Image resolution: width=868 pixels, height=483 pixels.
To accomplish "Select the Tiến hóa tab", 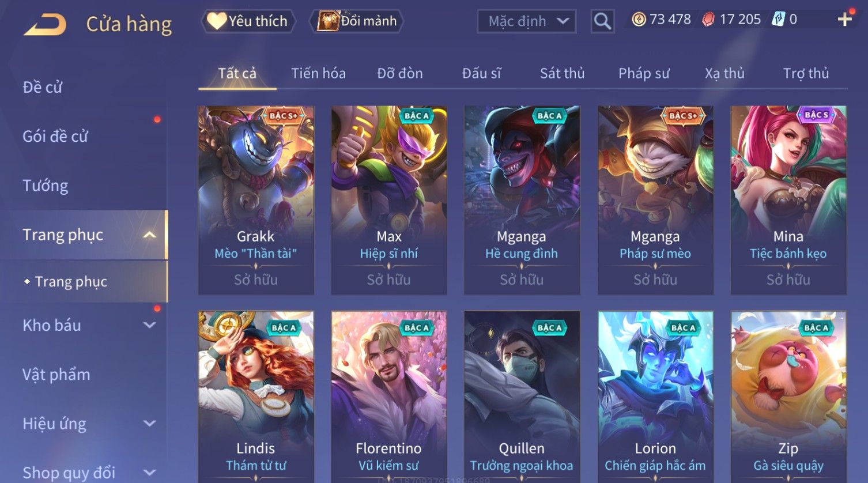I will point(318,73).
